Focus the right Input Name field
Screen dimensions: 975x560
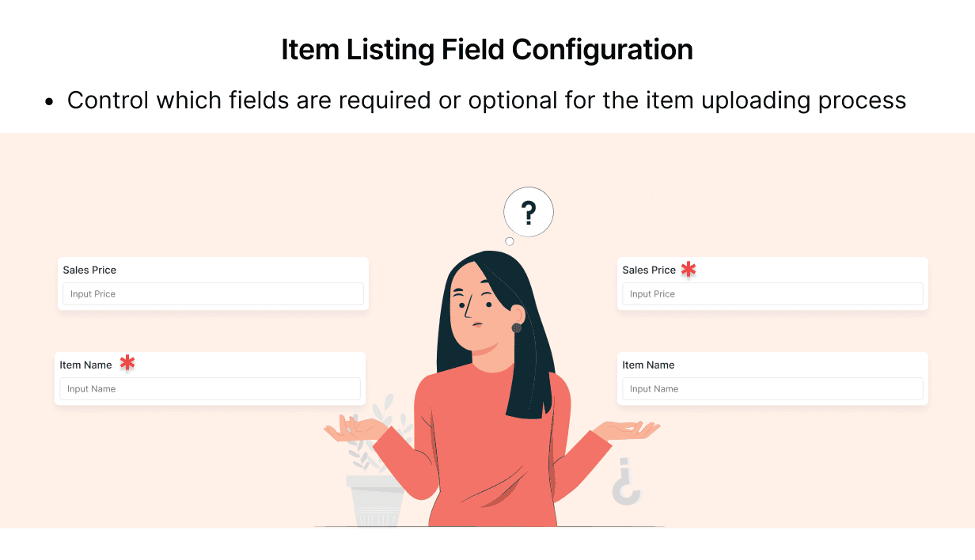772,389
